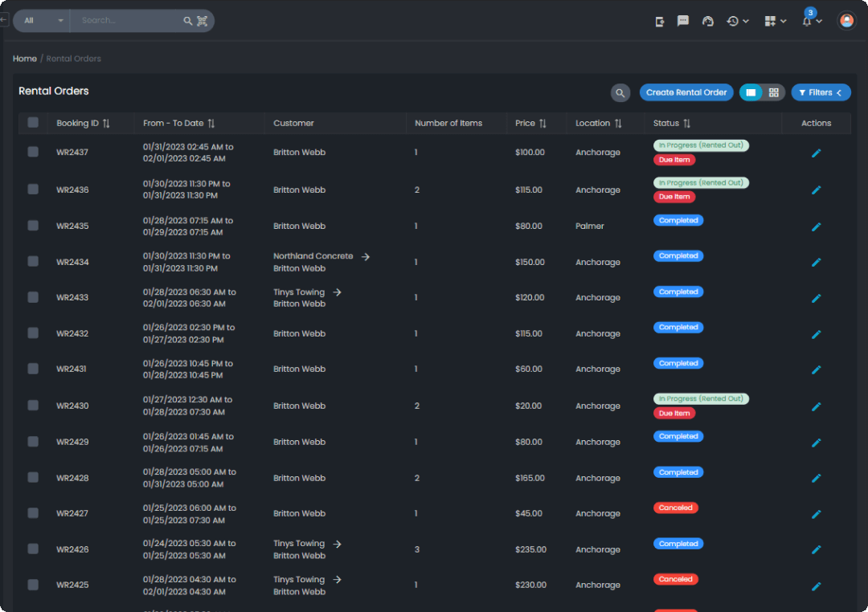
Task: Go to Home breadcrumb link
Action: (25, 59)
